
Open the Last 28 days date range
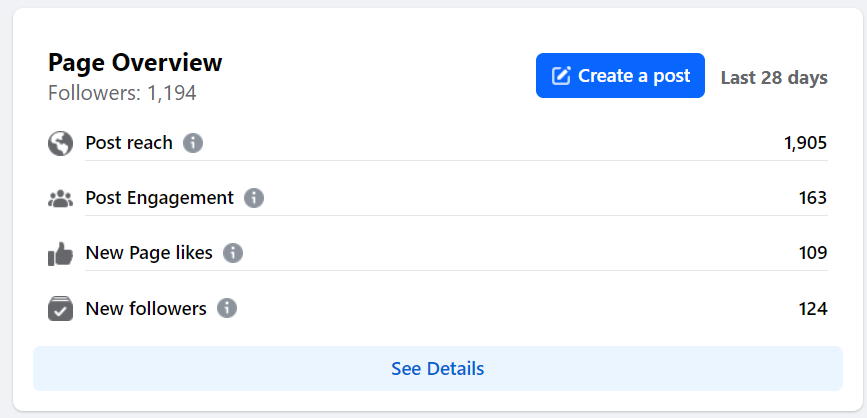tap(774, 77)
